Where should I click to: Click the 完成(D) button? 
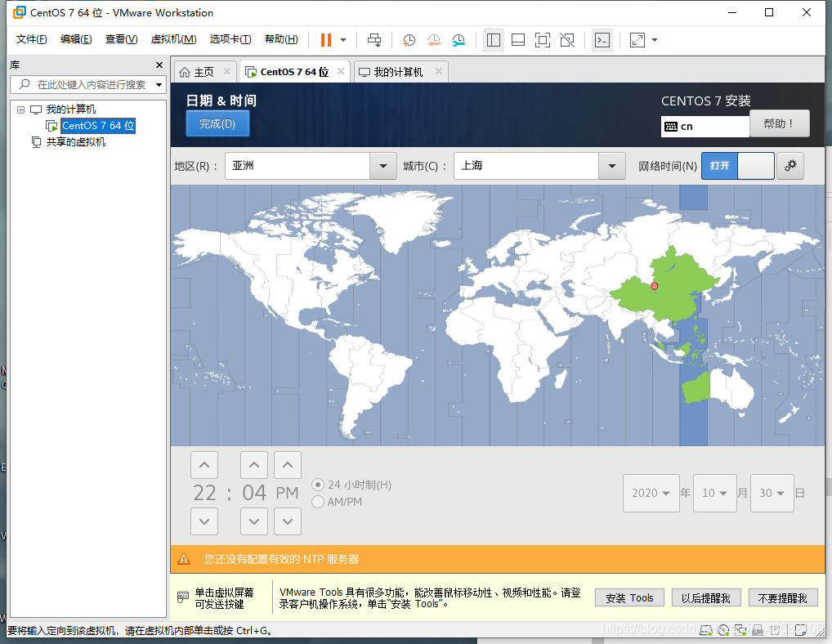[x=217, y=124]
